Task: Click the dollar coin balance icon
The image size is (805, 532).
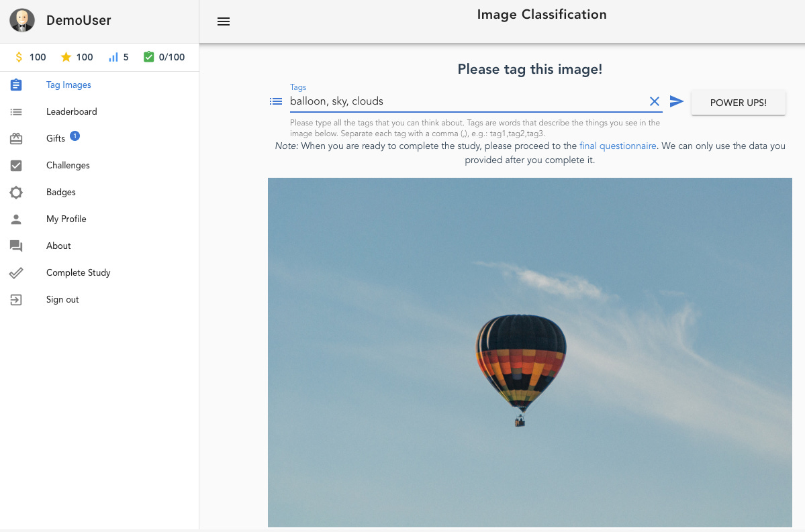Action: (x=19, y=57)
